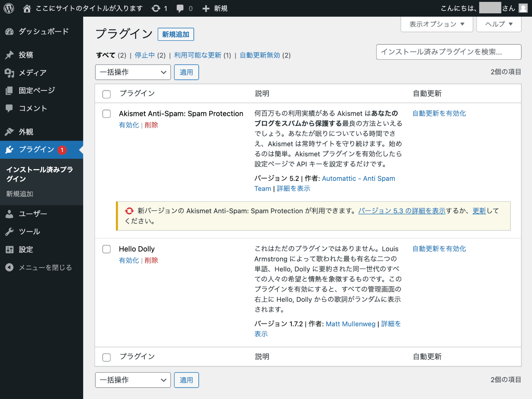
Task: Open the メディア menu
Action: click(x=41, y=73)
